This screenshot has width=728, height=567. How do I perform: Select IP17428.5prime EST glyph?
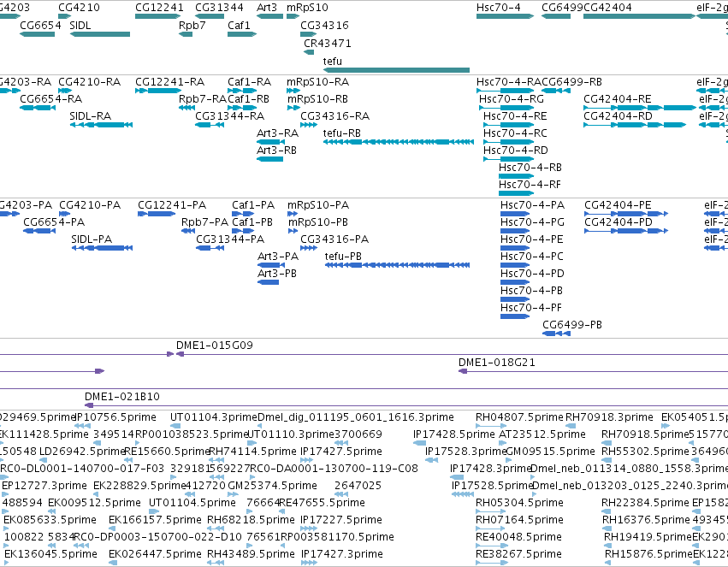tap(420, 443)
